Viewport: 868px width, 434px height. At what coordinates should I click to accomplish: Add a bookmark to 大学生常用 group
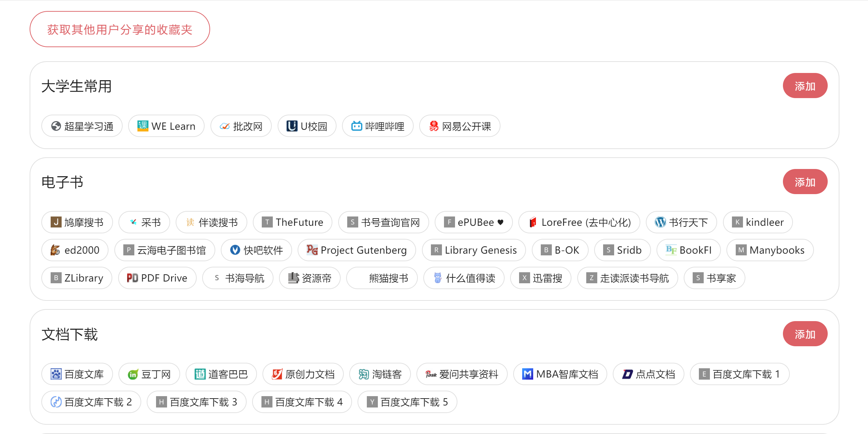(x=805, y=86)
